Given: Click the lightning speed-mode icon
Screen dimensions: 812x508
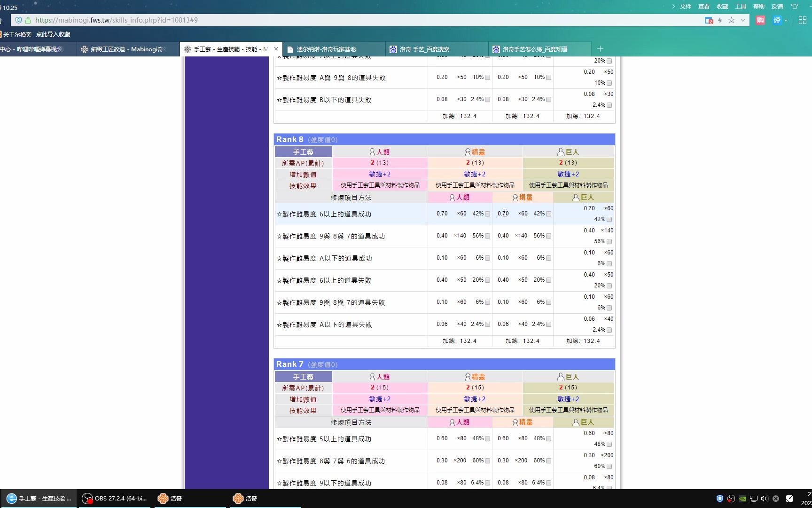Looking at the screenshot, I should 720,20.
